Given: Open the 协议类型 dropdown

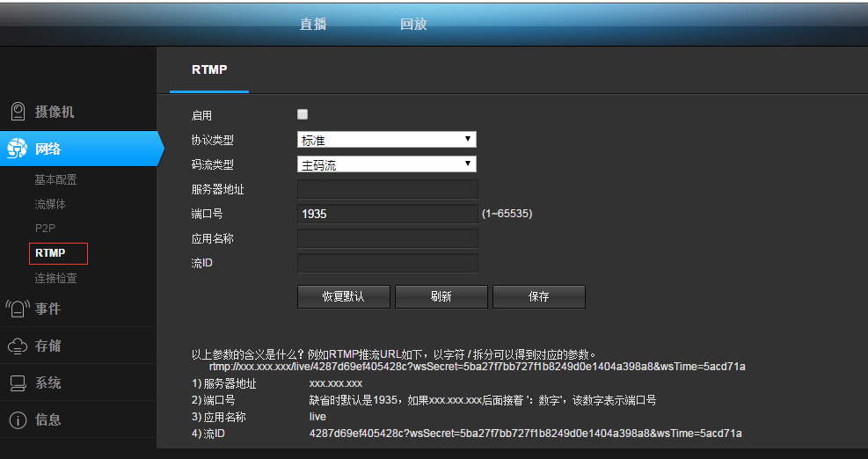Looking at the screenshot, I should tap(387, 139).
